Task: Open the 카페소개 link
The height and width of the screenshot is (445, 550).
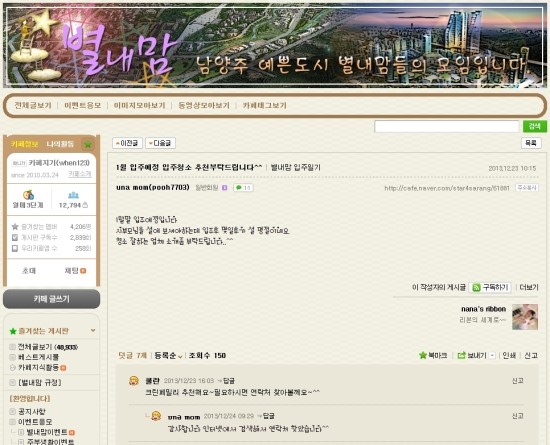Action: 80,174
